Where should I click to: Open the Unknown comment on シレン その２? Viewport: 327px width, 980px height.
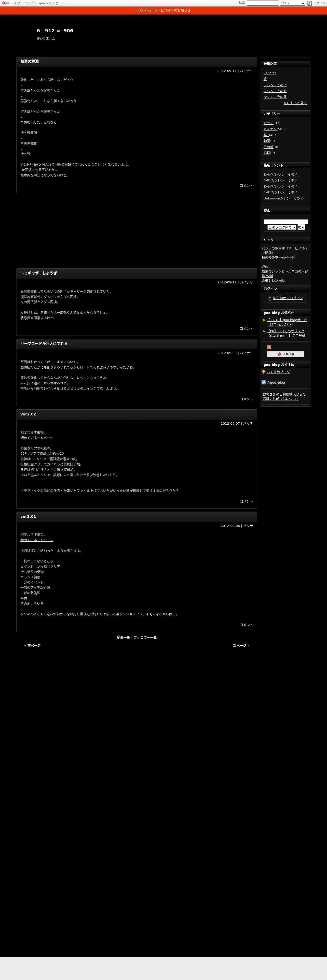pyautogui.click(x=292, y=198)
